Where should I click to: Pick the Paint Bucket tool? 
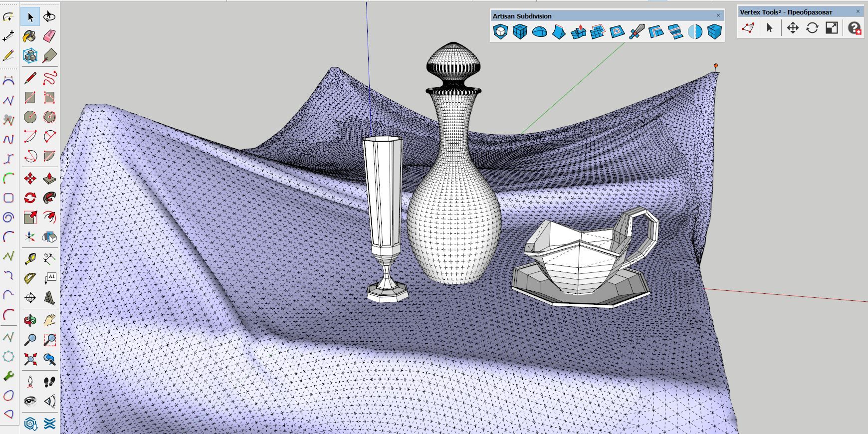pyautogui.click(x=30, y=36)
